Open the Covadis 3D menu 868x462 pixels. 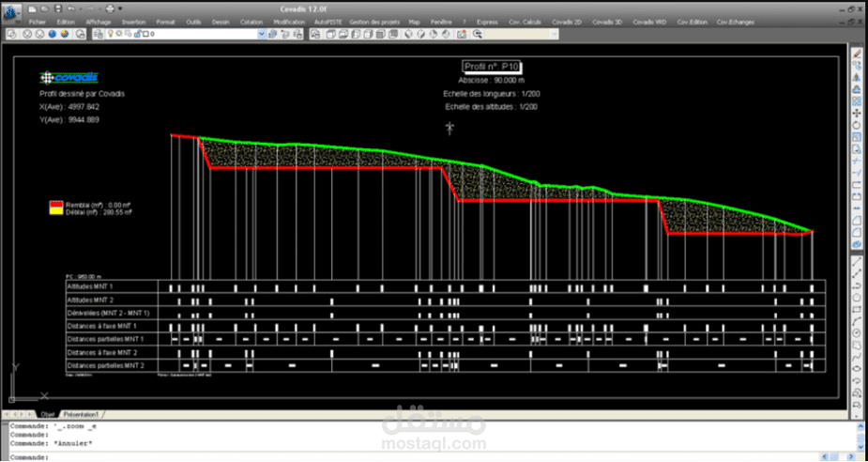[612, 21]
